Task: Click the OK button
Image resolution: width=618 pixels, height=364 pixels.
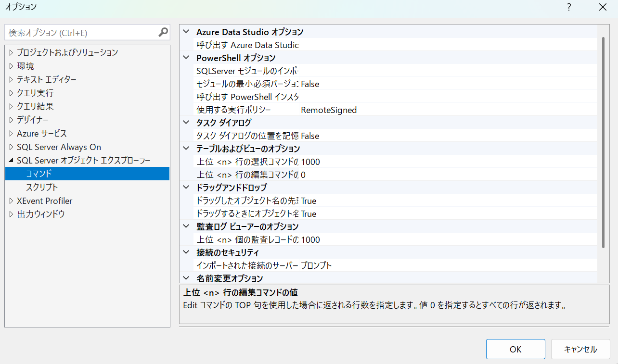Action: (x=515, y=349)
